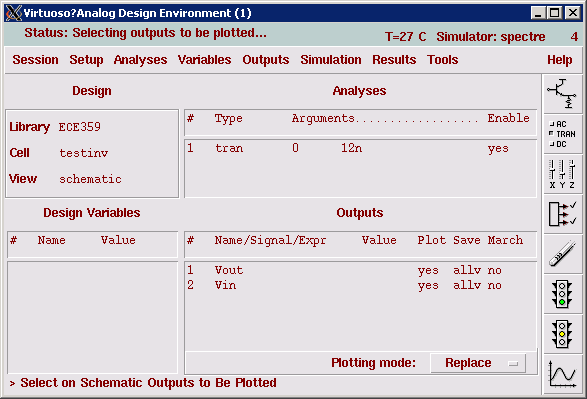Open the Outputs menu
This screenshot has width=587, height=399.
[266, 60]
